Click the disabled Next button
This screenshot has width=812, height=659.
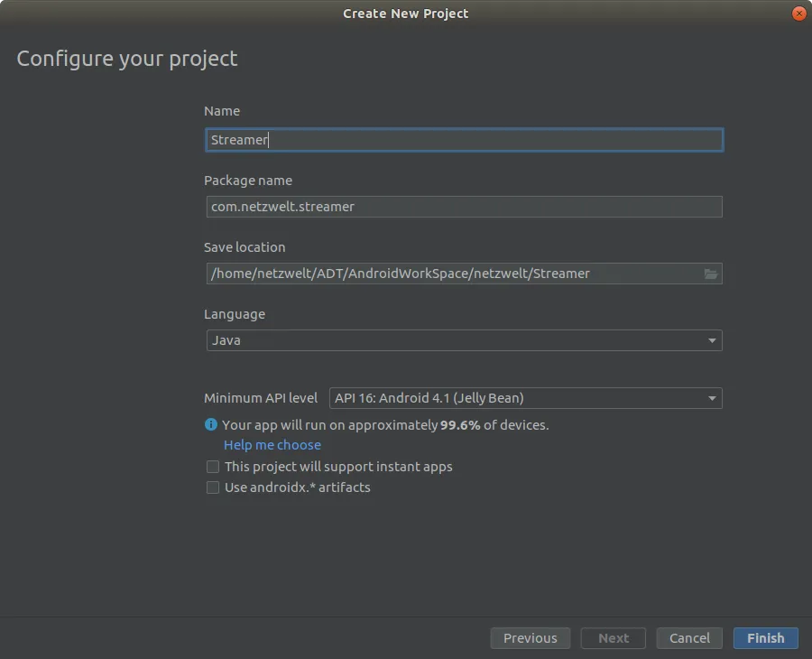pos(613,638)
